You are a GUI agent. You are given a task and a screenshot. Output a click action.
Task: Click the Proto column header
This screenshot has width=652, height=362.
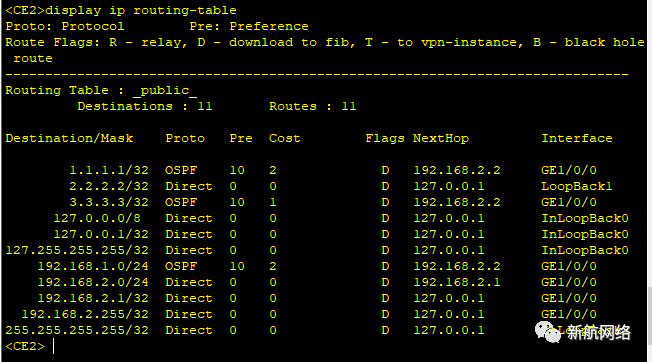click(x=185, y=138)
